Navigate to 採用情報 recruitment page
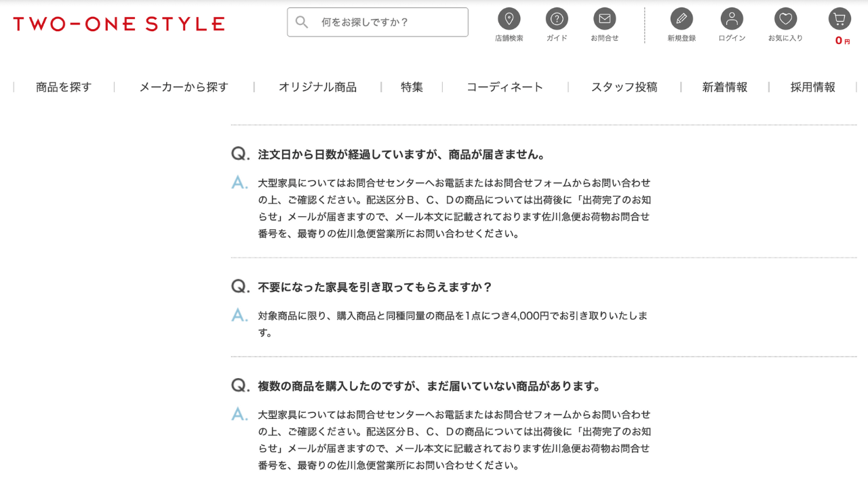This screenshot has height=488, width=868. 811,87
